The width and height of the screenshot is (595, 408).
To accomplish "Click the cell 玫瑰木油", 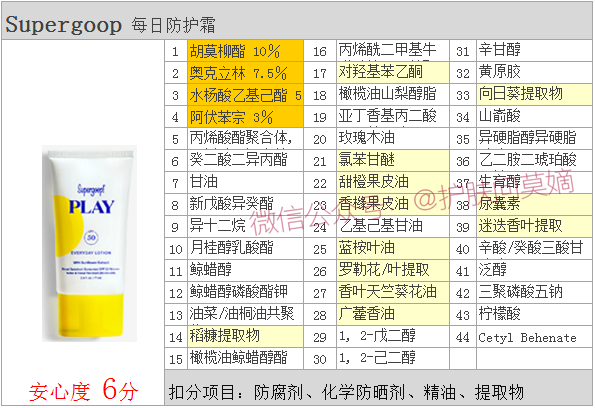I will [x=393, y=139].
